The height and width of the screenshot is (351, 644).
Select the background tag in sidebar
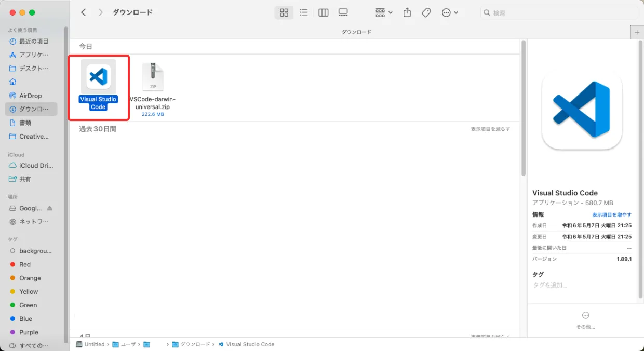click(32, 251)
